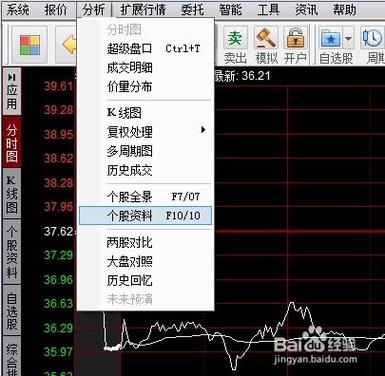Click the 37.62 reference price label
Screen dimensions: 385x376
tap(58, 231)
